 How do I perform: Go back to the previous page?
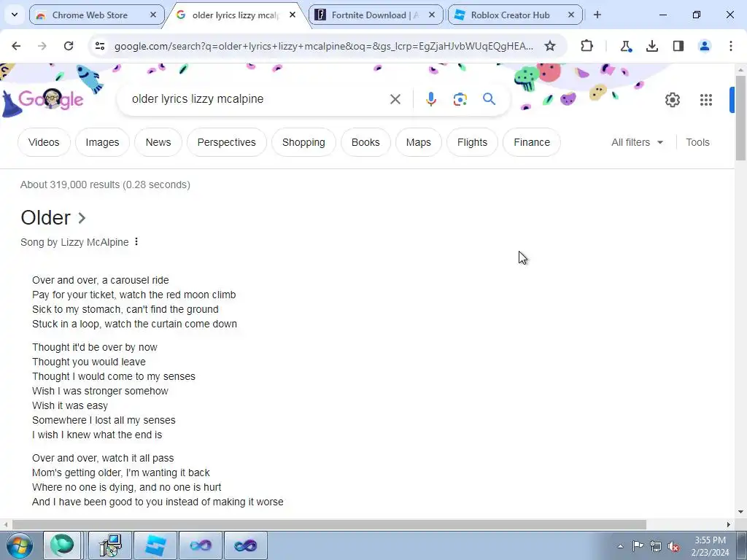tap(16, 46)
